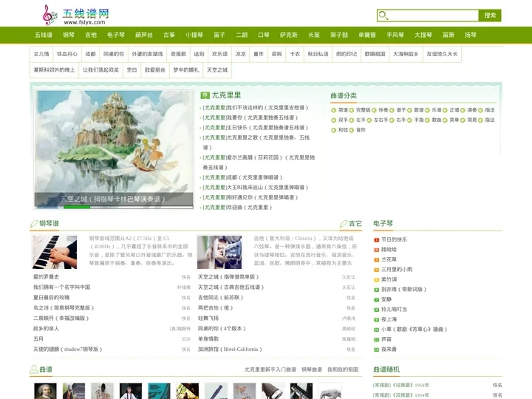
Task: Click the piano keyboard thumbnail
Action: (x=55, y=252)
